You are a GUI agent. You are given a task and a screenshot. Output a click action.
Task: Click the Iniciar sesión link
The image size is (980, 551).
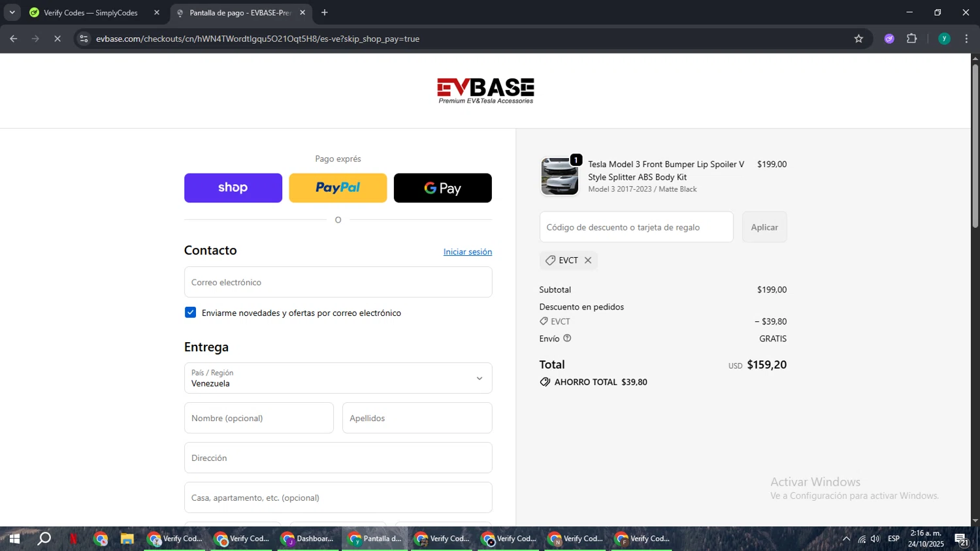[x=468, y=251]
